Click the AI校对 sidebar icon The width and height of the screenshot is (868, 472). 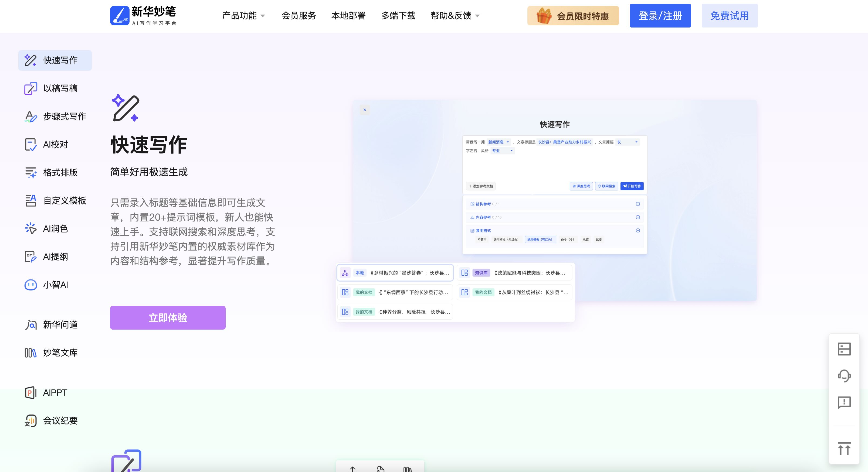point(31,144)
